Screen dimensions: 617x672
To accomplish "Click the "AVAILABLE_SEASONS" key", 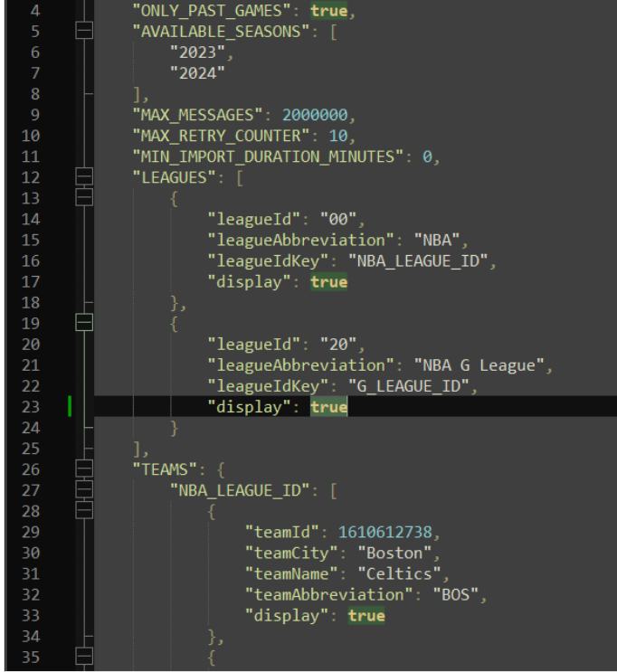I will (x=221, y=32).
